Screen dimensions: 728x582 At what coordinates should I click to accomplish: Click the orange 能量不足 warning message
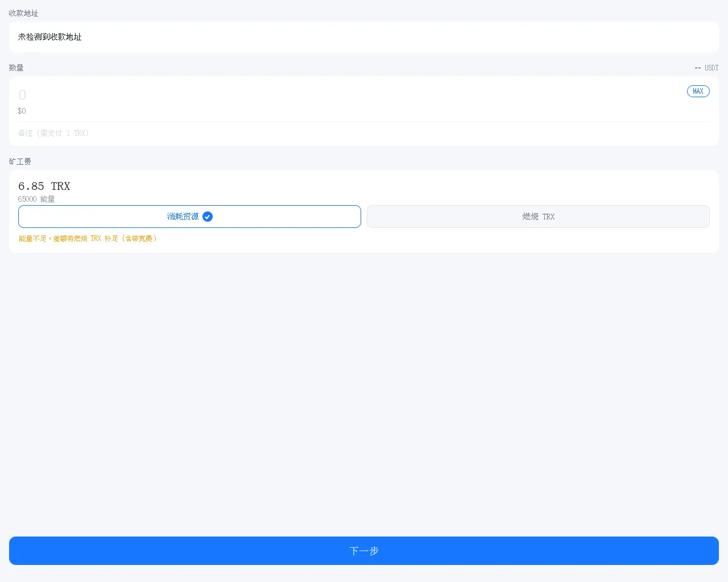tap(88, 239)
